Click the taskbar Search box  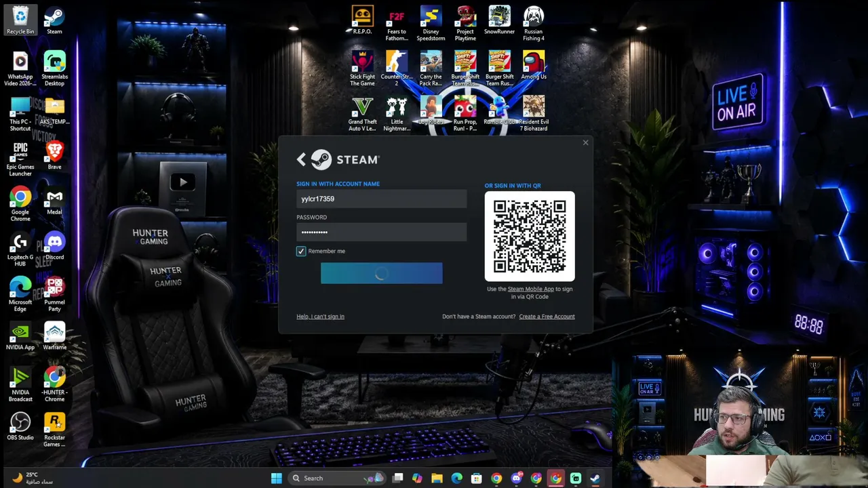tap(336, 478)
